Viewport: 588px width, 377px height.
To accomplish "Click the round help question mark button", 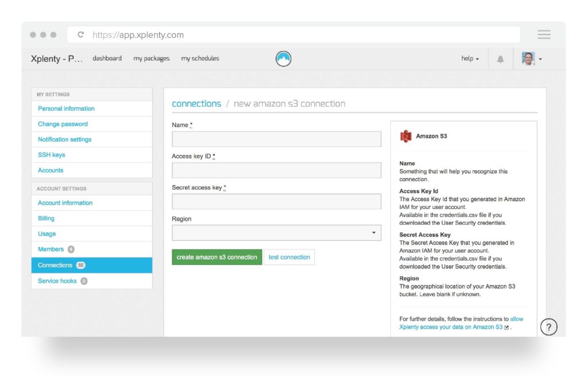I will point(548,327).
